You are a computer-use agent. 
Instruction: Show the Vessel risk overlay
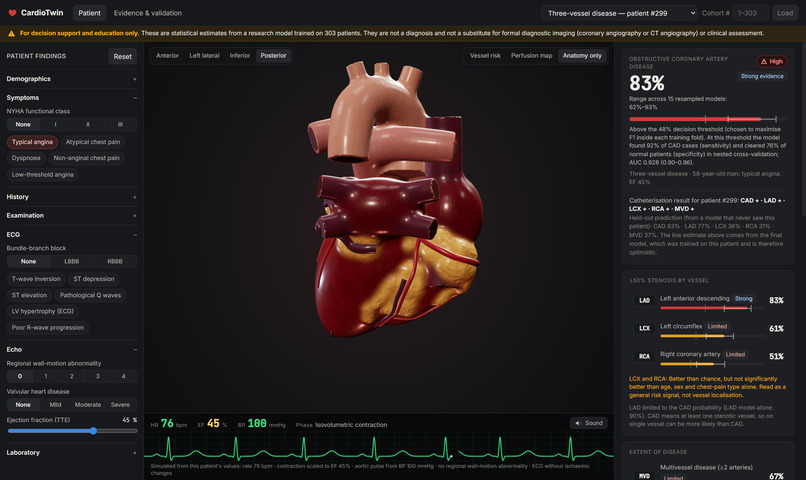(485, 56)
